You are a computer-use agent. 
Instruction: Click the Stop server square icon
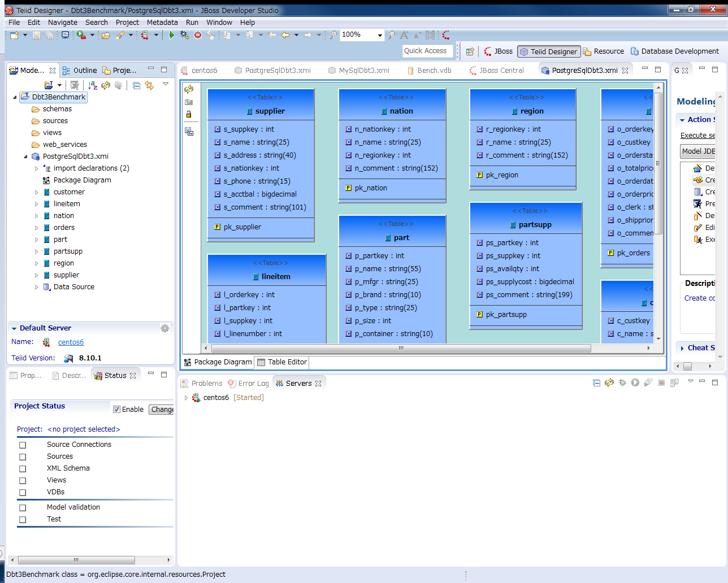[x=661, y=383]
